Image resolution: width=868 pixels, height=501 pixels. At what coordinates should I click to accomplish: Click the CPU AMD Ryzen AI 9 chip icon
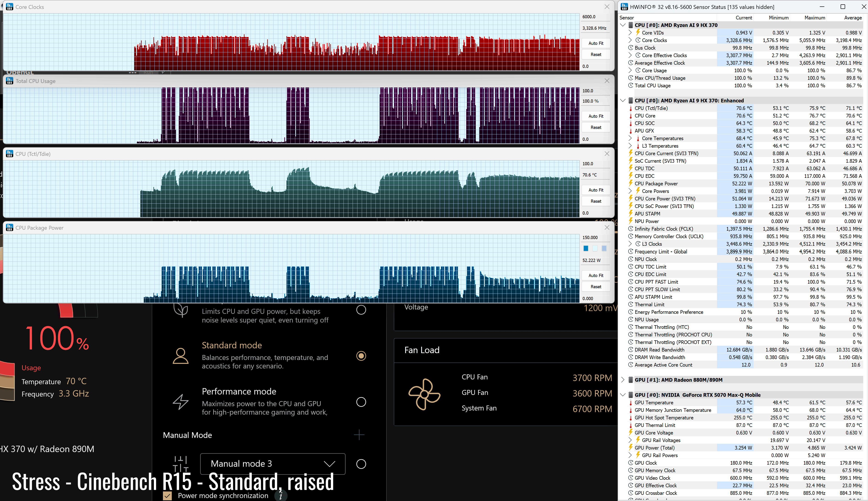(x=631, y=25)
